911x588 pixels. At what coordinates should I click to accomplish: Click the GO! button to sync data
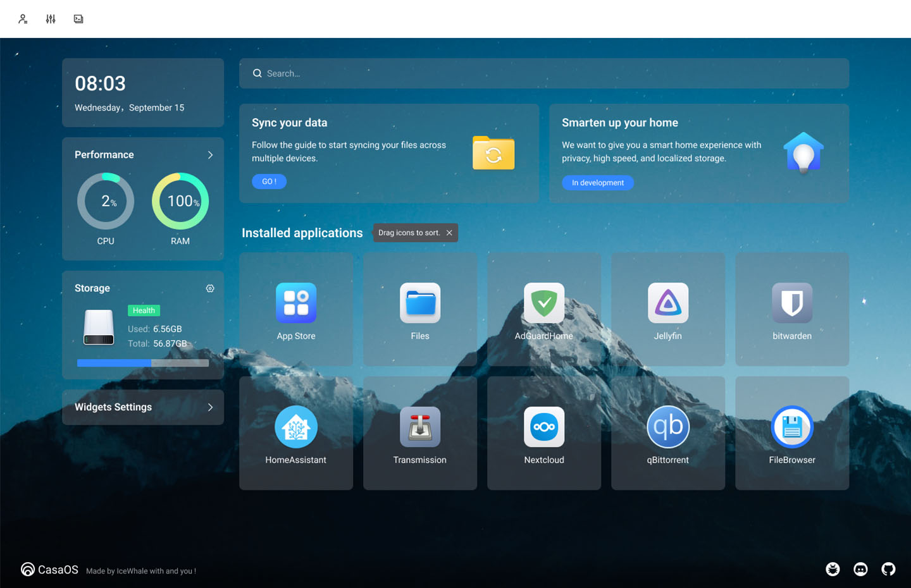(269, 181)
